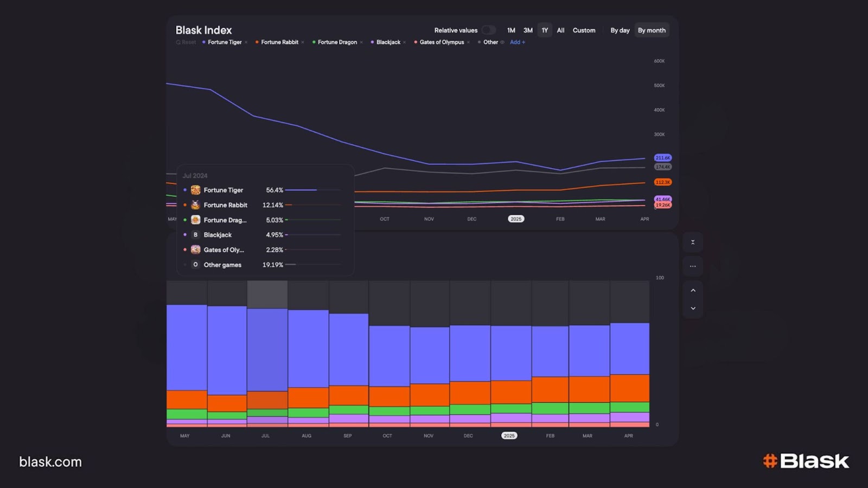868x488 pixels.
Task: Select the APR stacked bar column
Action: [630, 354]
